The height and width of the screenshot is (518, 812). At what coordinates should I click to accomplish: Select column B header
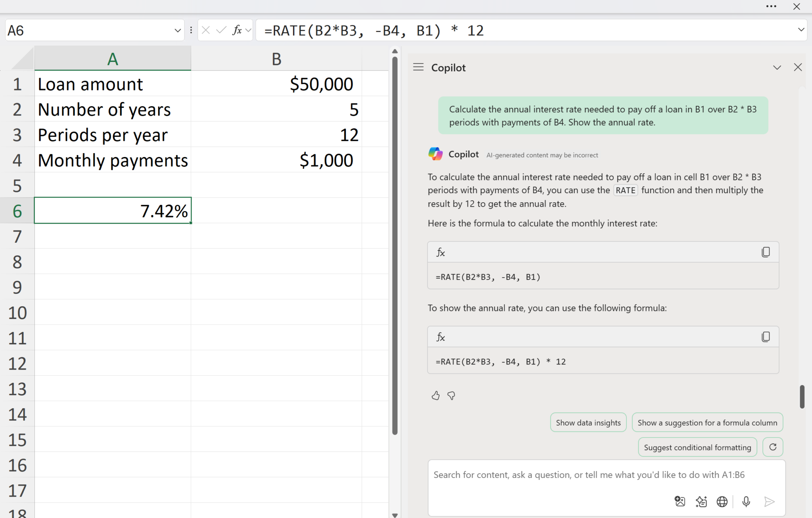276,59
